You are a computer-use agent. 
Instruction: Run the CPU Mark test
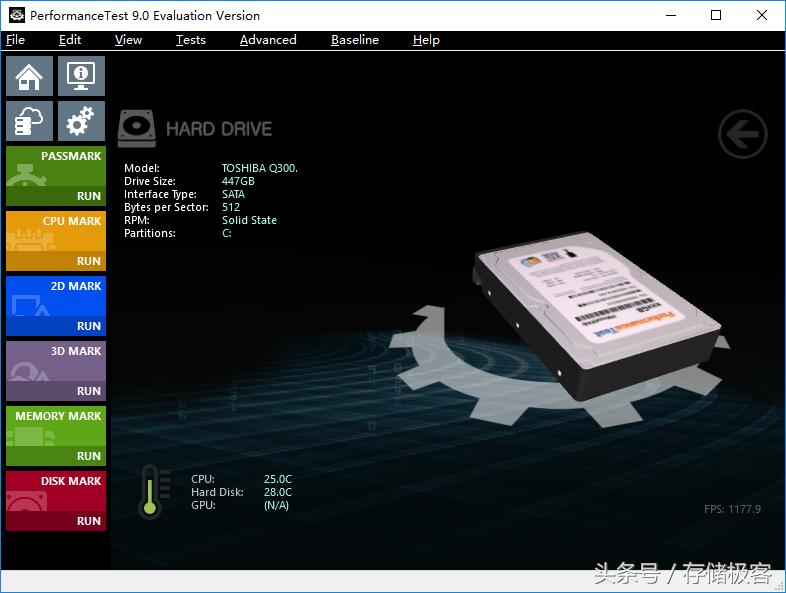click(56, 261)
